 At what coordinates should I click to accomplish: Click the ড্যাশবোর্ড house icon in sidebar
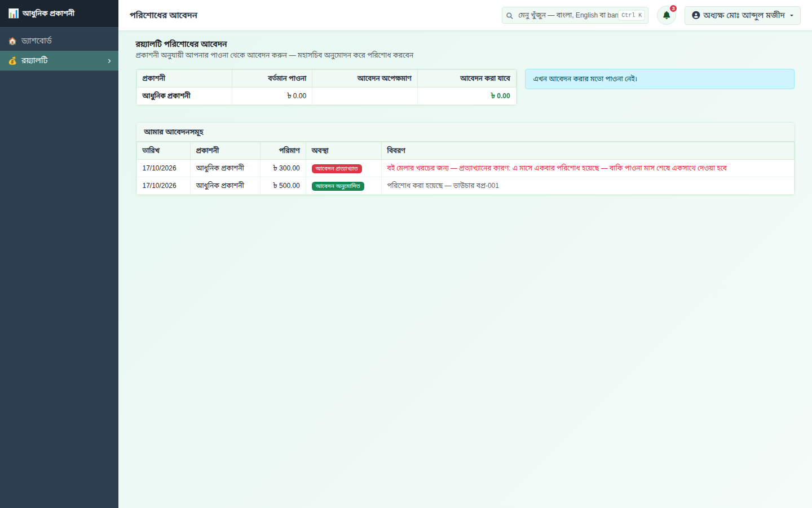[x=12, y=41]
